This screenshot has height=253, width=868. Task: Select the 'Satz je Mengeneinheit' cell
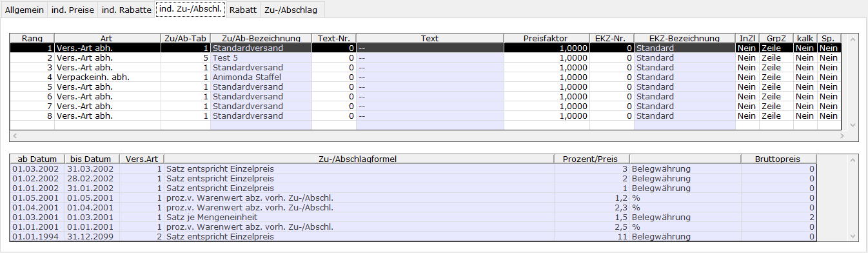tap(359, 217)
